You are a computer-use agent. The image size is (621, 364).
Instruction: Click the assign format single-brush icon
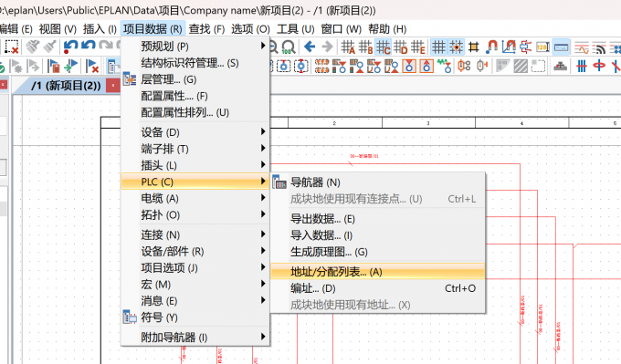click(50, 47)
